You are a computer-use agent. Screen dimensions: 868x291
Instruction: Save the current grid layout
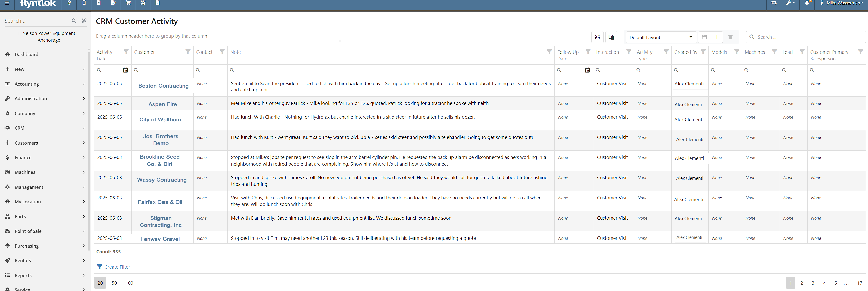click(x=704, y=37)
